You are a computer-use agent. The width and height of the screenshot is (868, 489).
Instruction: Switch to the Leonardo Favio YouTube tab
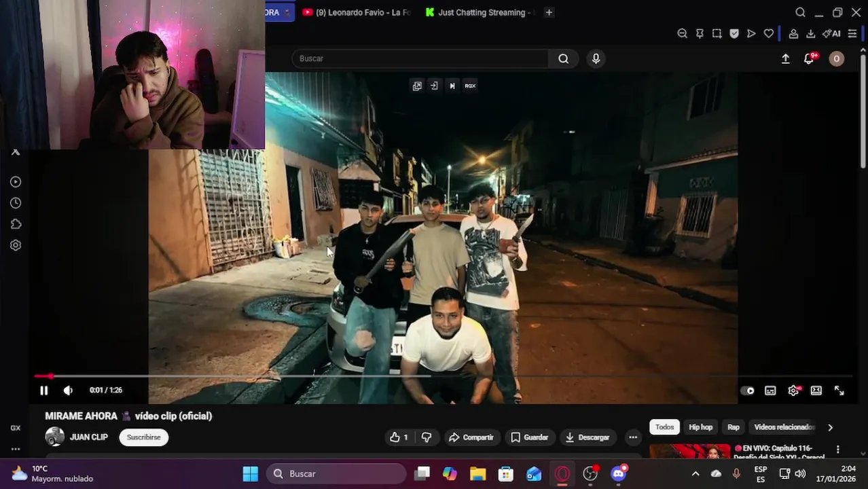[357, 12]
